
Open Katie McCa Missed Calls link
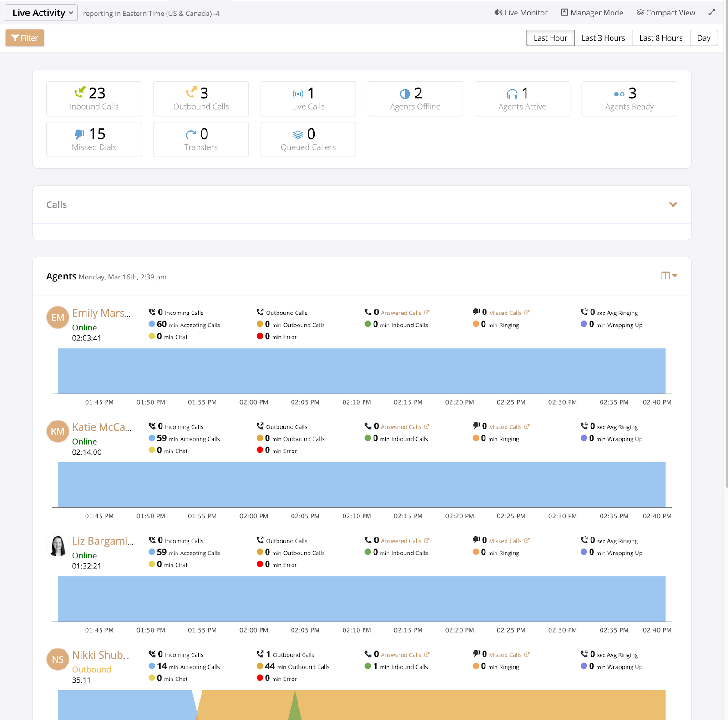509,426
